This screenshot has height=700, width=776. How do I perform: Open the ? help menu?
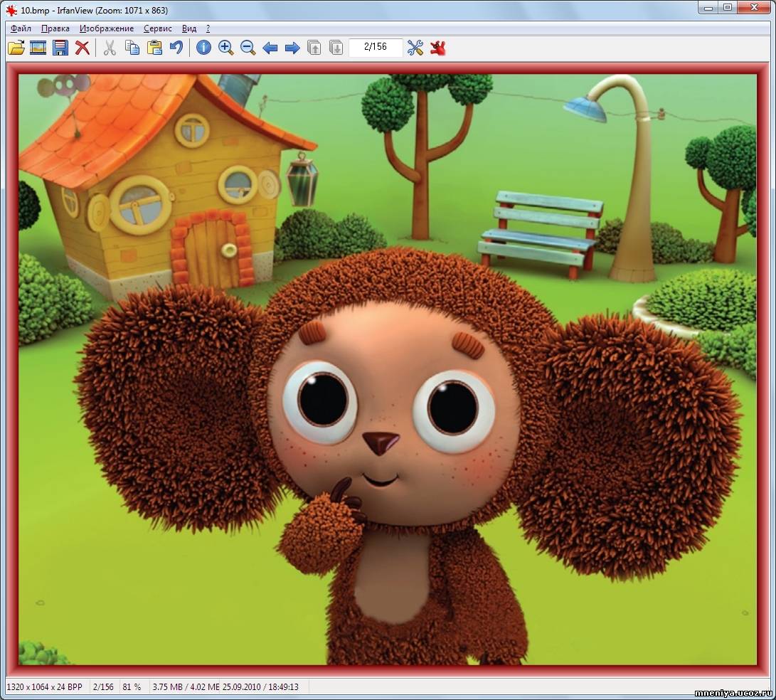point(208,28)
